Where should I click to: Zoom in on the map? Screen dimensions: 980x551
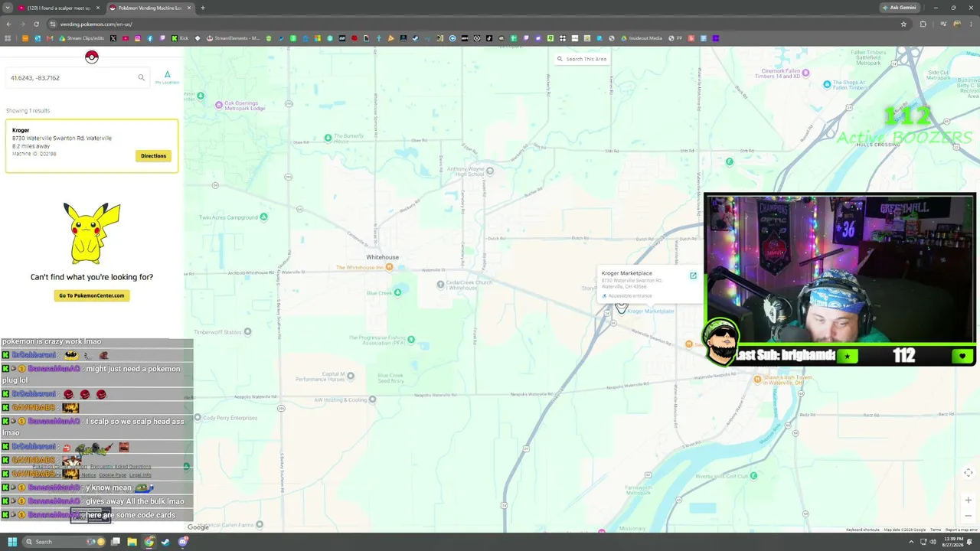pyautogui.click(x=968, y=500)
